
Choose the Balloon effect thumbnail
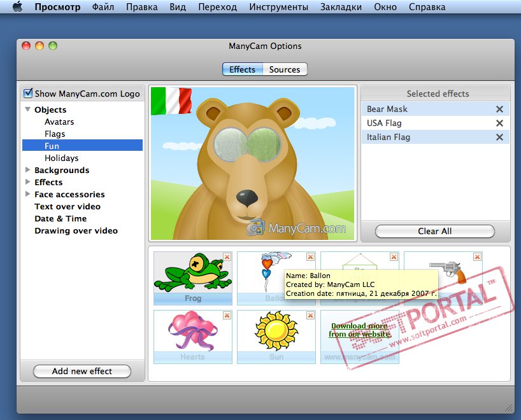(276, 278)
